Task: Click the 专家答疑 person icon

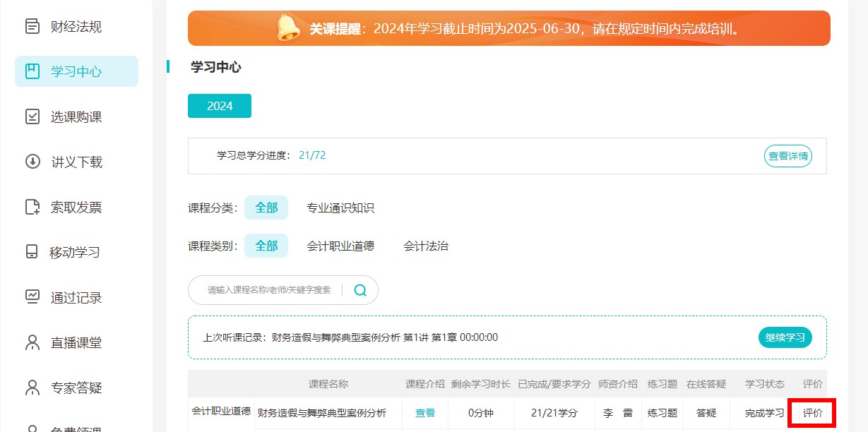Action: tap(32, 388)
